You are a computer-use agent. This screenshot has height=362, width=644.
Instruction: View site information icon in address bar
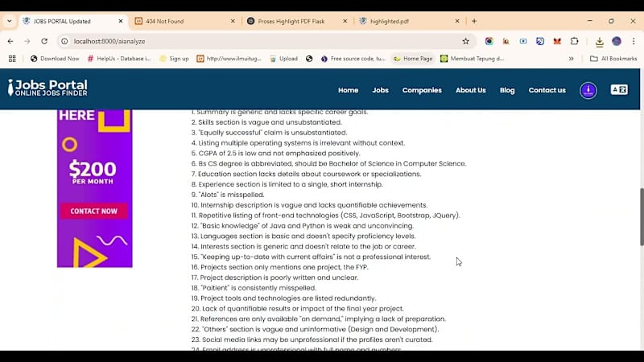click(64, 41)
